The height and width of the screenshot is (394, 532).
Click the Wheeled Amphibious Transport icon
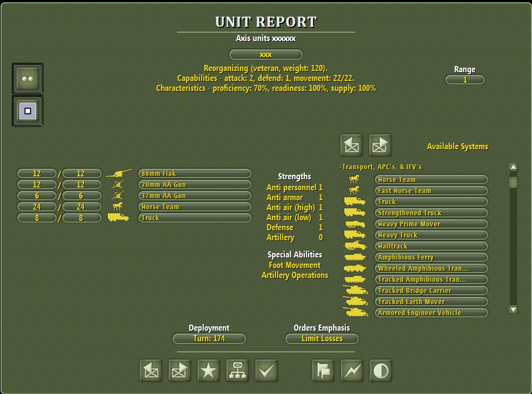click(x=355, y=268)
